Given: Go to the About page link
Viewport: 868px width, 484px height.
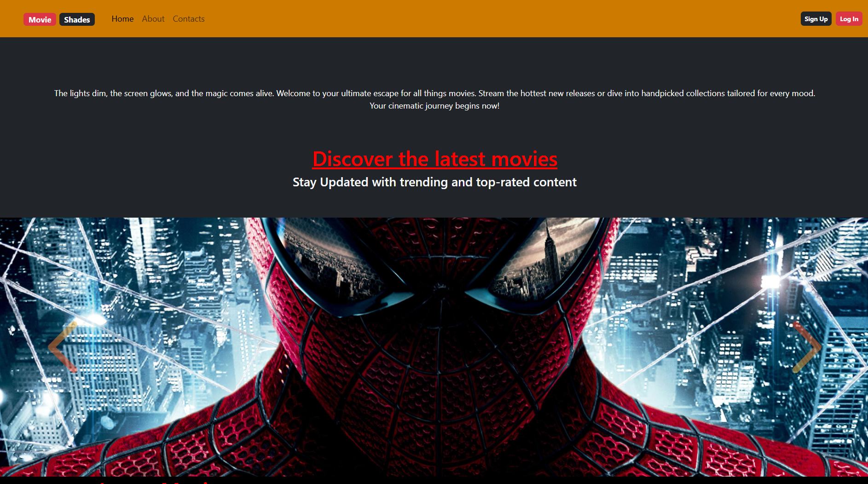Looking at the screenshot, I should pyautogui.click(x=153, y=19).
